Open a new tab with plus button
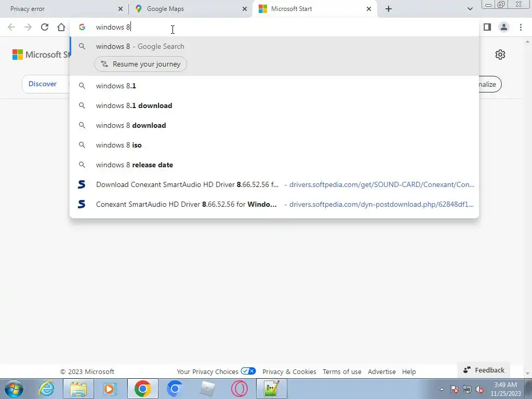The width and height of the screenshot is (532, 399). (x=389, y=9)
